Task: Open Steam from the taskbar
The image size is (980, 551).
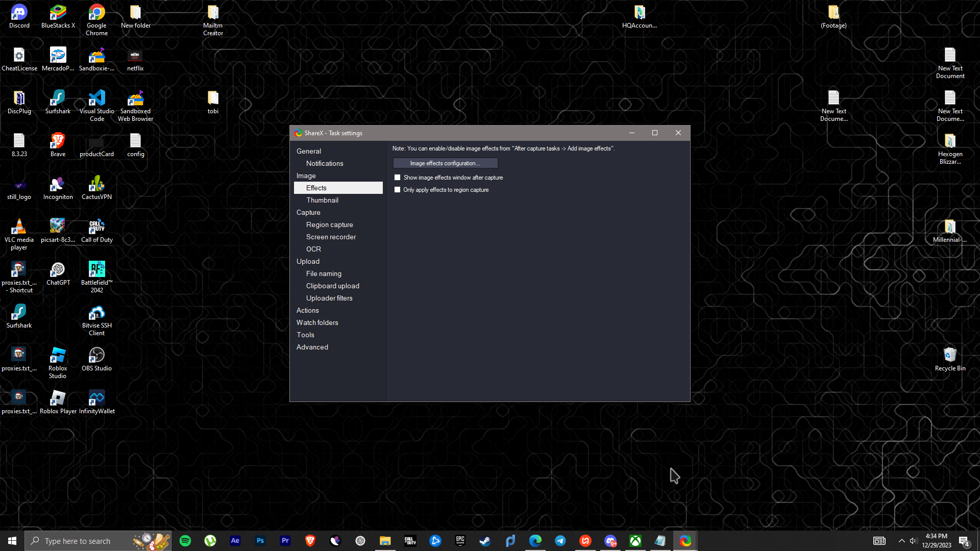Action: pos(485,541)
